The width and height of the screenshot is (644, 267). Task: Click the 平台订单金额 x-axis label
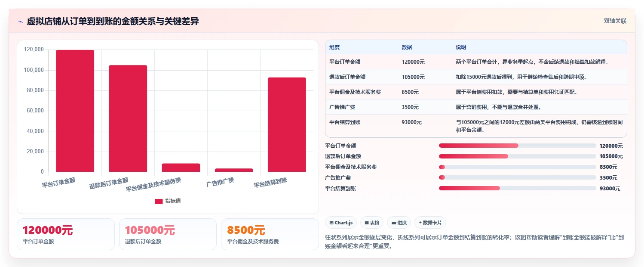point(58,183)
